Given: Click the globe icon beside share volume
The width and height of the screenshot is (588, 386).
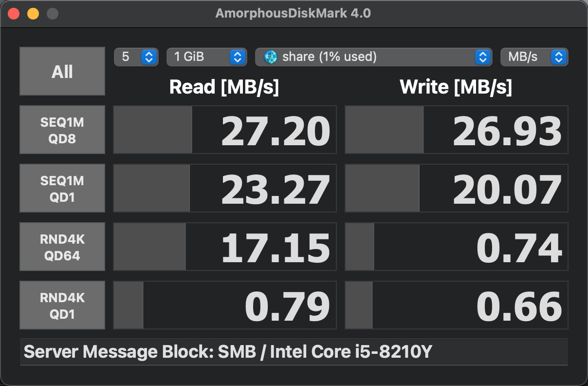Looking at the screenshot, I should (x=271, y=57).
